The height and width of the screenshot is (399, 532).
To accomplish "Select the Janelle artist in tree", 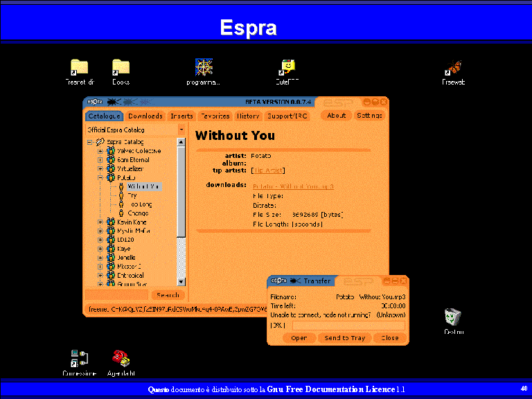I will [x=126, y=258].
